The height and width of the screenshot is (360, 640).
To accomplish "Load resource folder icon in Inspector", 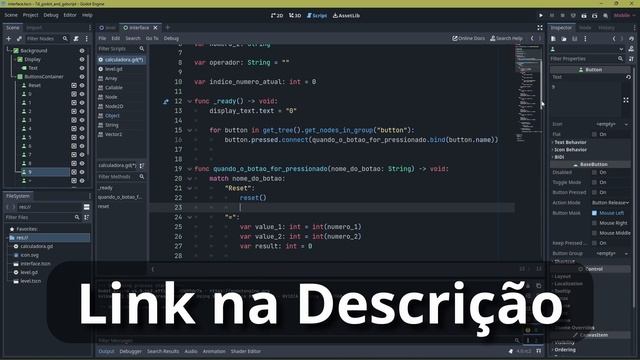I will (564, 39).
